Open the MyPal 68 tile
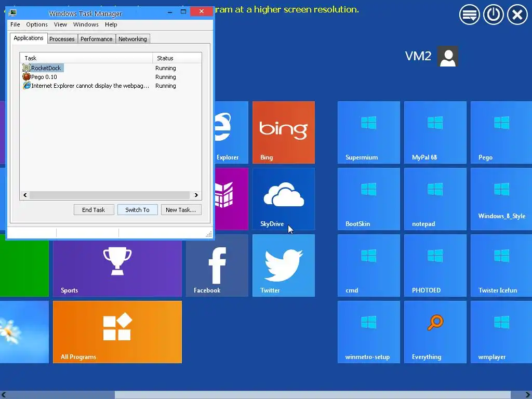The width and height of the screenshot is (532, 399). tap(435, 132)
